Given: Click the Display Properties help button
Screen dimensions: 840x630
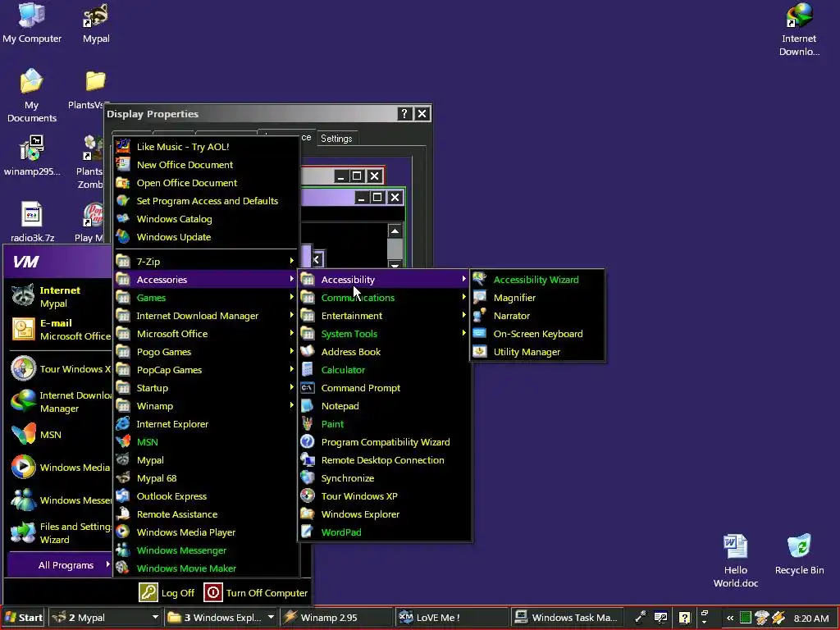Looking at the screenshot, I should [x=404, y=113].
